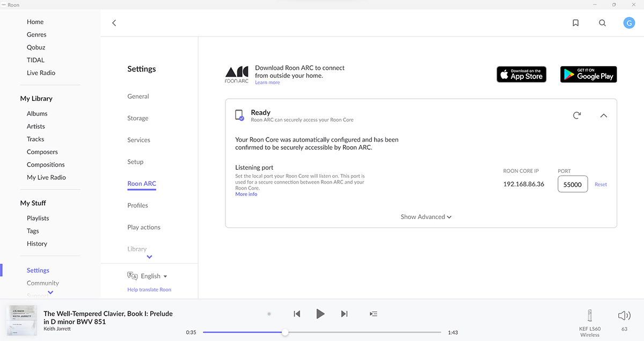Open Playlists under My Stuff
The image size is (644, 341).
[x=38, y=219]
